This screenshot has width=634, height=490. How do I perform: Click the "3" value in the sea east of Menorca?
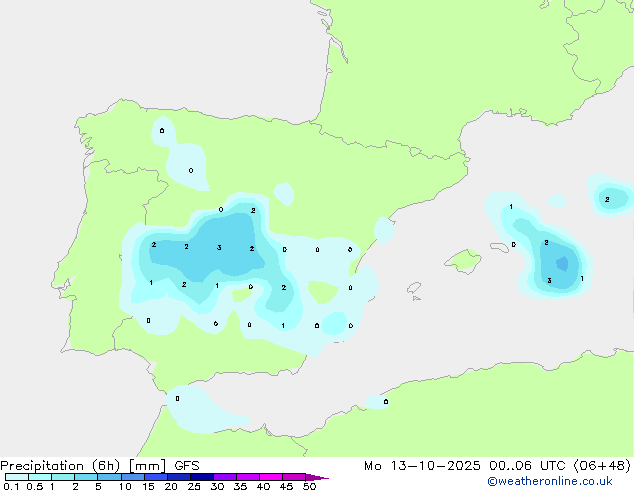coord(549,280)
